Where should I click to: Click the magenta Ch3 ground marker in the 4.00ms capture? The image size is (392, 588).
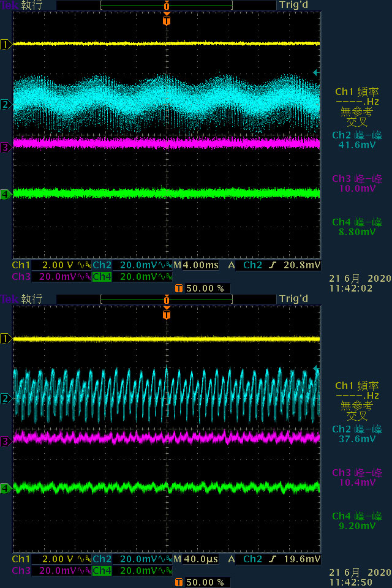click(6, 147)
